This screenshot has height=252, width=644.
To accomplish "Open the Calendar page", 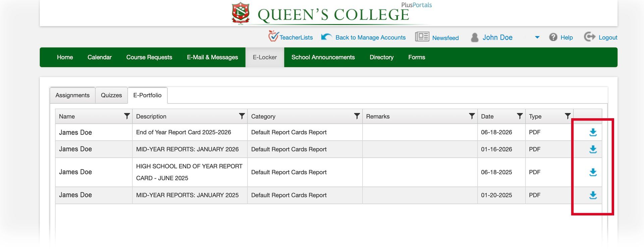I will click(x=100, y=57).
